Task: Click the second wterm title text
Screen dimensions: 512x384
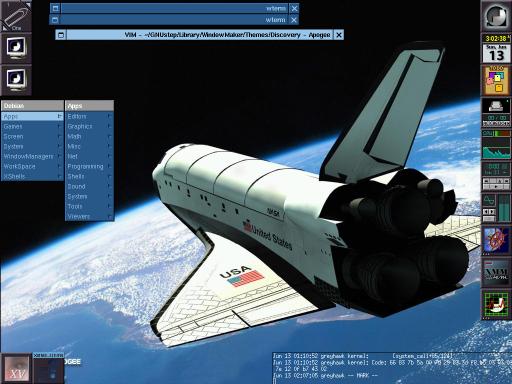Action: point(275,20)
